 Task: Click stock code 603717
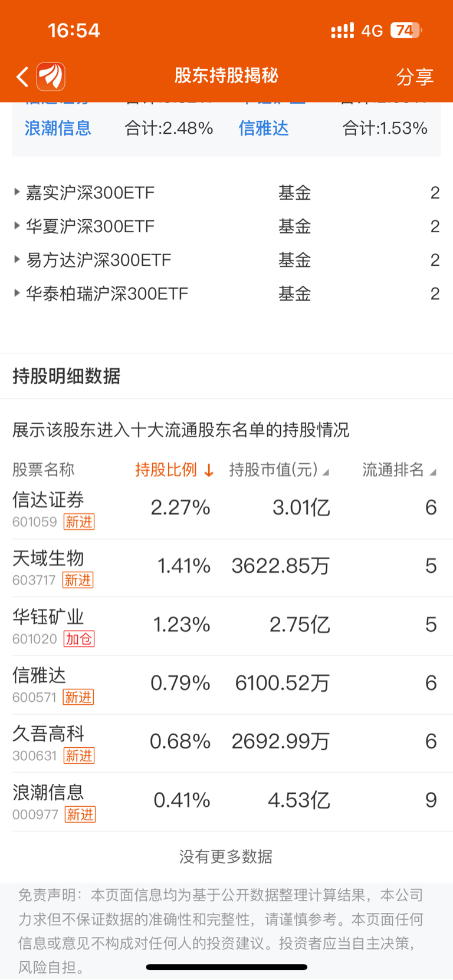point(34,580)
